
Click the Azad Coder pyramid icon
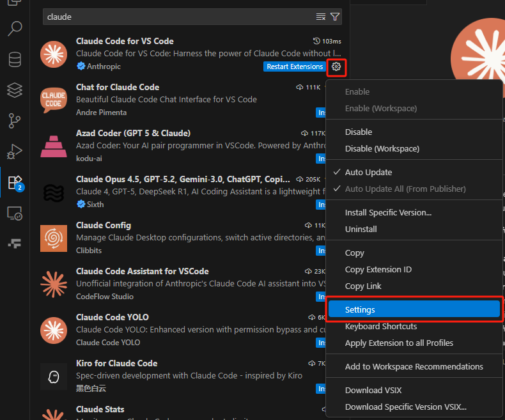pos(54,146)
